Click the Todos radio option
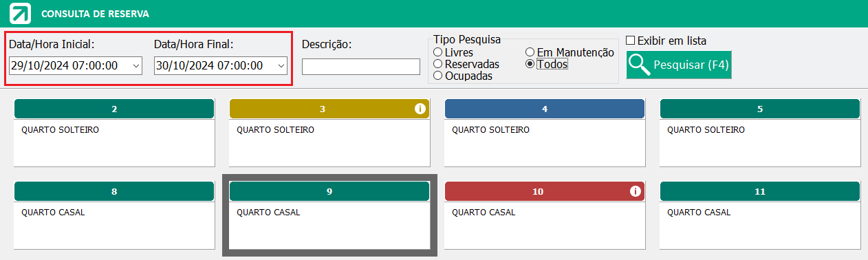The image size is (868, 260). (530, 64)
